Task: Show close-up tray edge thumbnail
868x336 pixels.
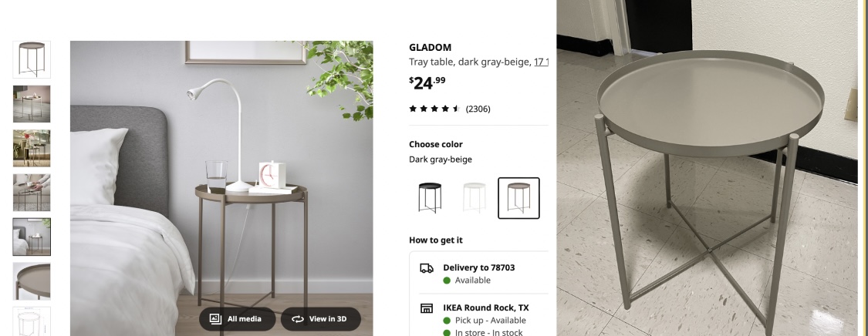Action: 32,281
